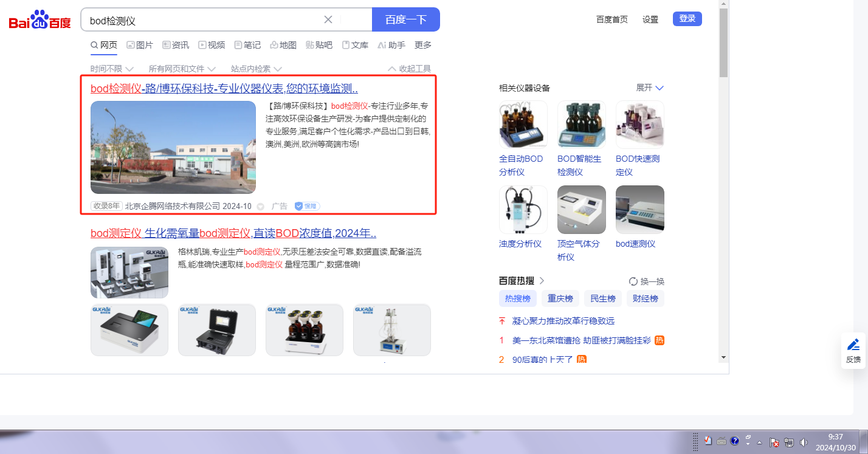Switch to the 视频 tab
Screen dimensions: 868x454
(x=212, y=45)
